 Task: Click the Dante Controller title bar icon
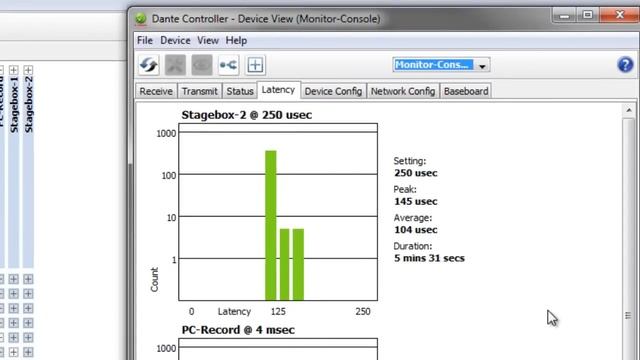pos(141,18)
